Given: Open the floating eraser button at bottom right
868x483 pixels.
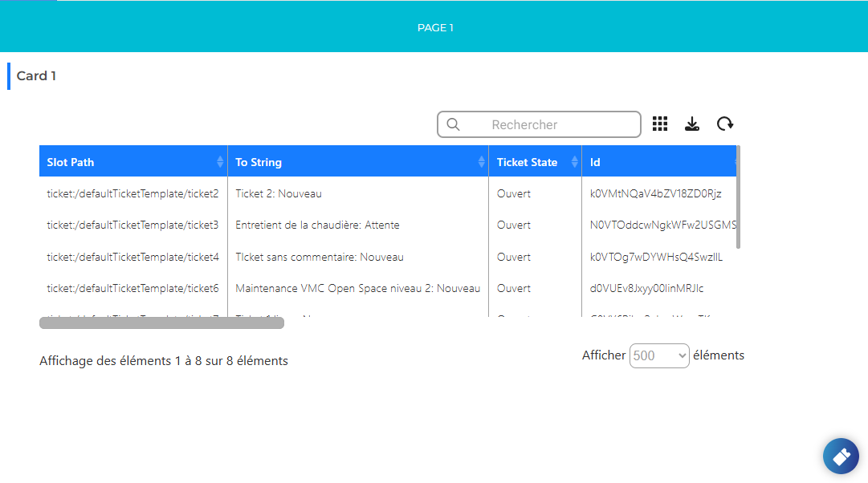Looking at the screenshot, I should coord(841,457).
